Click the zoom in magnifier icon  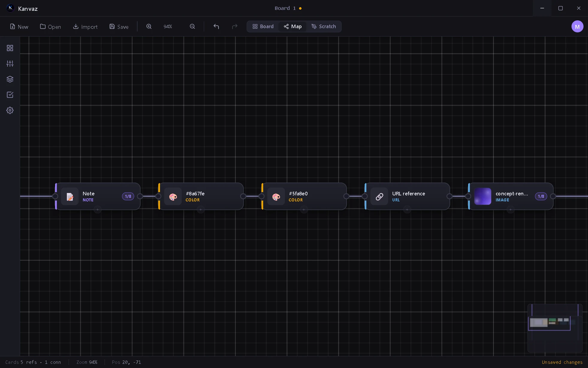(149, 26)
